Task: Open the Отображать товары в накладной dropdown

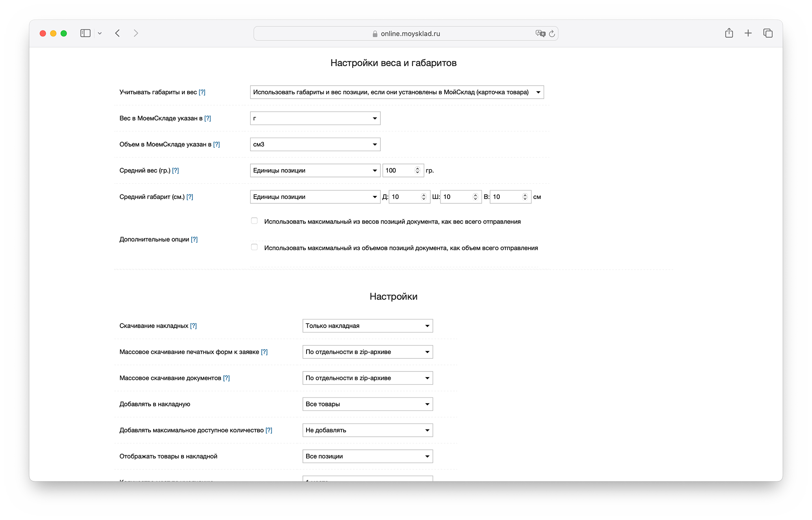Action: pyautogui.click(x=367, y=456)
